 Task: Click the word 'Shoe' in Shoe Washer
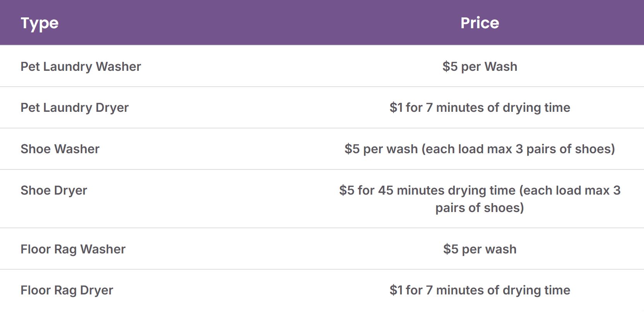[36, 149]
